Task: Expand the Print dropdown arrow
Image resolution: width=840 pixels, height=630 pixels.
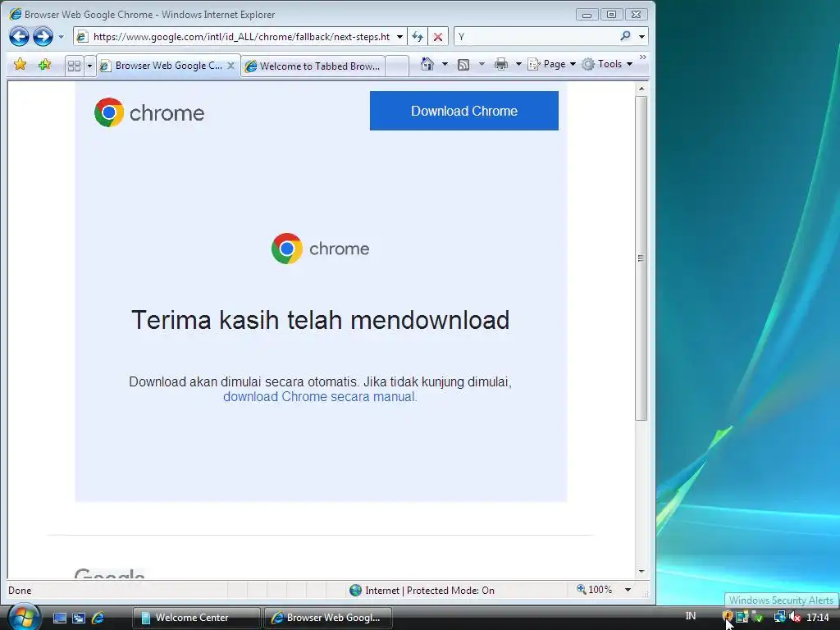Action: pyautogui.click(x=518, y=64)
